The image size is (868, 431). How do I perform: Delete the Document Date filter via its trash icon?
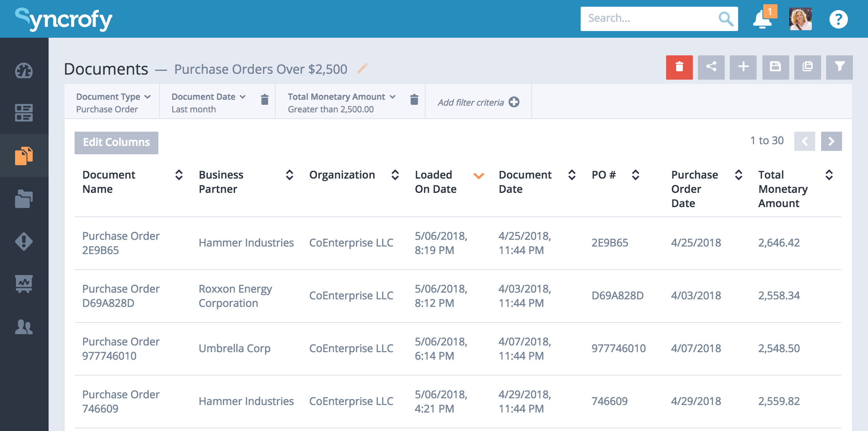264,100
